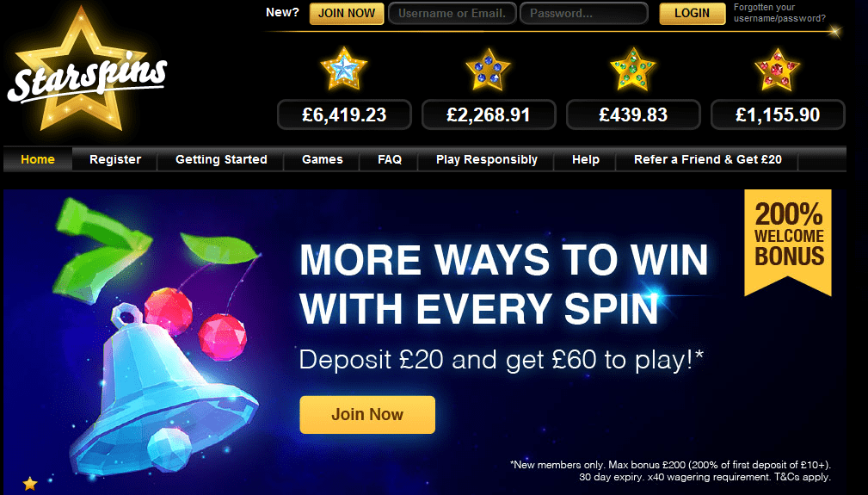Open the FAQ menu item
This screenshot has height=495, width=868.
390,159
